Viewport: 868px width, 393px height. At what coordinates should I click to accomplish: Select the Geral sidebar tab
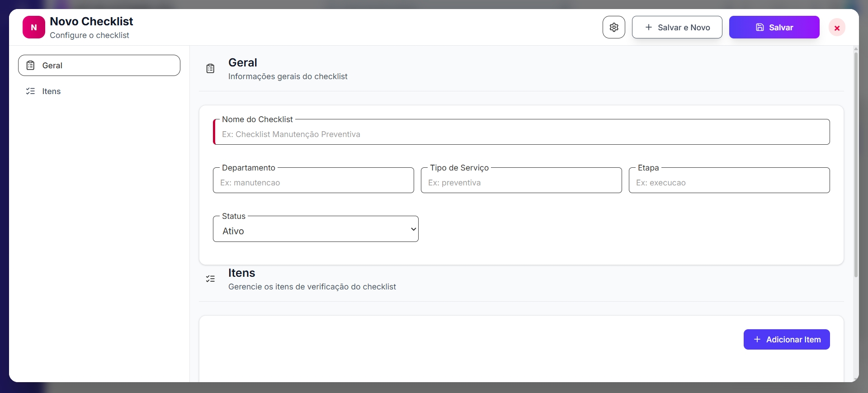(x=99, y=66)
